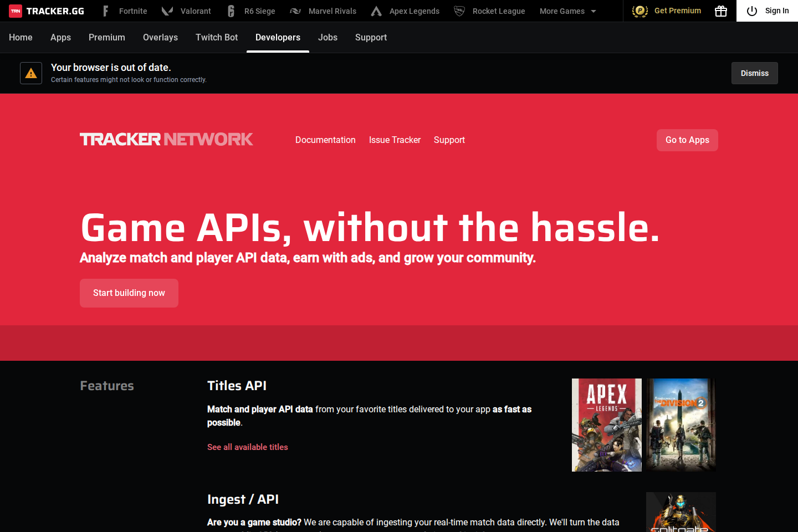798x532 pixels.
Task: Open the Overlays menu item
Action: tap(160, 37)
